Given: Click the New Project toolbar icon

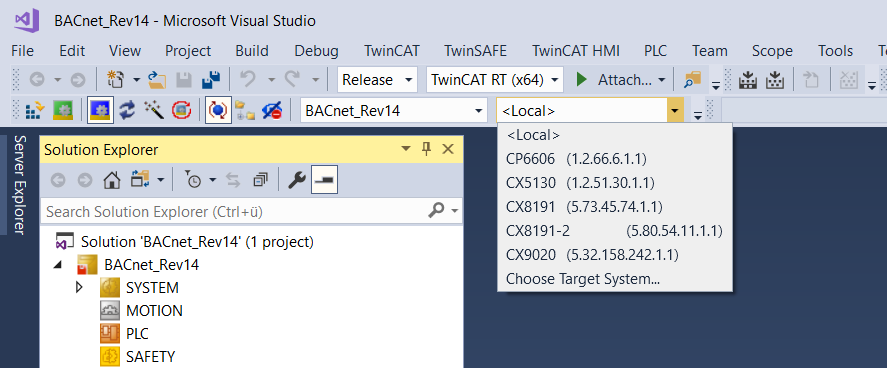Looking at the screenshot, I should tap(114, 80).
